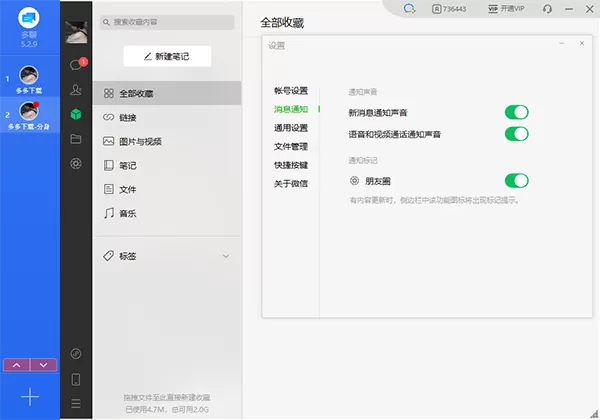Open the files folder icon

point(76,139)
